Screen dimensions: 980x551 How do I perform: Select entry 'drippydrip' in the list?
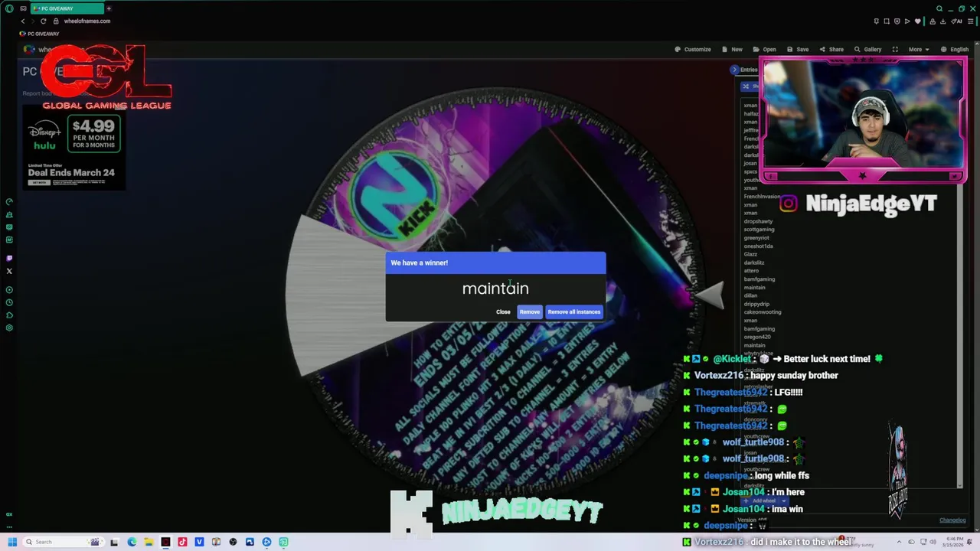(756, 304)
